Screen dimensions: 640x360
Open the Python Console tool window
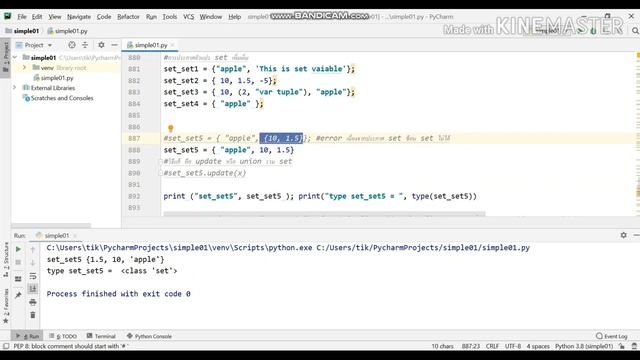149,336
